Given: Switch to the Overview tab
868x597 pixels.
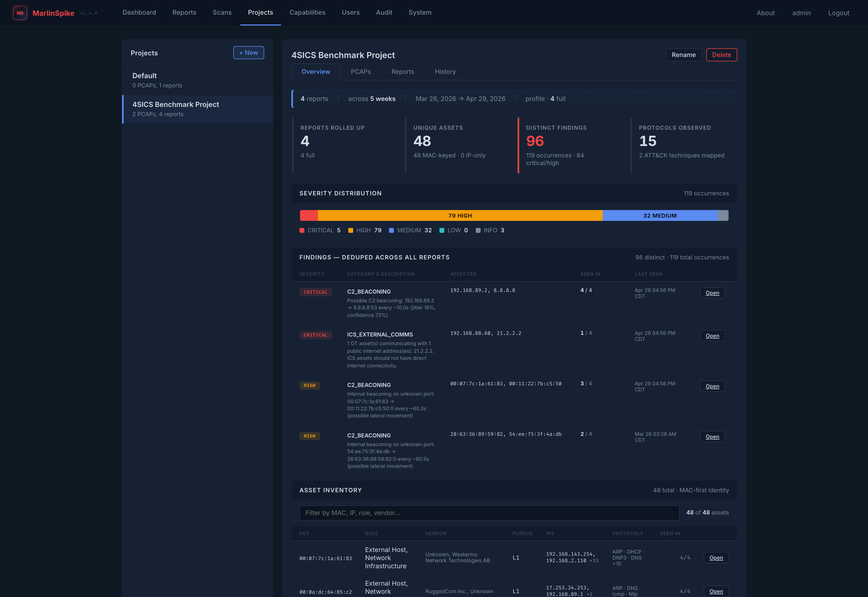Looking at the screenshot, I should pos(315,71).
